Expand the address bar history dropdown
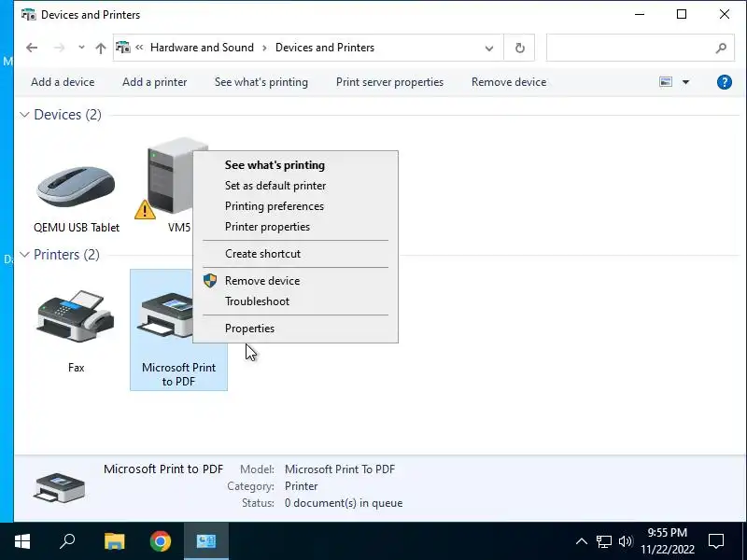 [489, 48]
